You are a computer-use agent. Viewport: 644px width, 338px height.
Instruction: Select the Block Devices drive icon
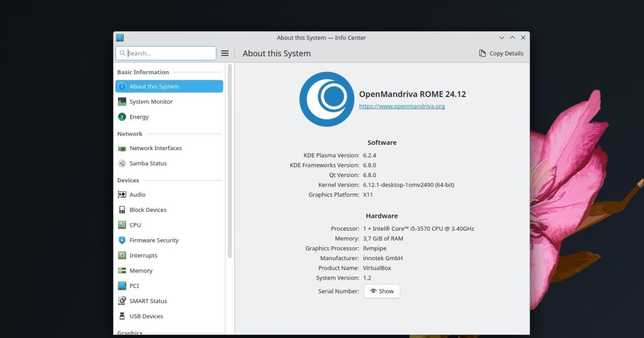pos(123,209)
